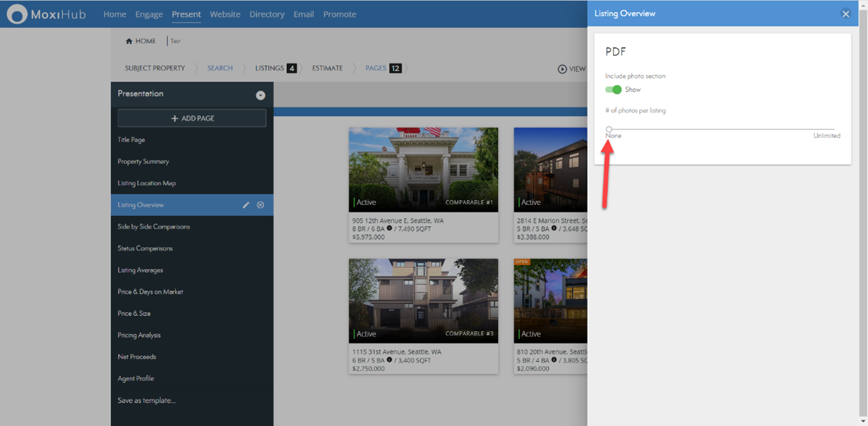The image size is (868, 426).
Task: Click the View play icon
Action: 562,69
